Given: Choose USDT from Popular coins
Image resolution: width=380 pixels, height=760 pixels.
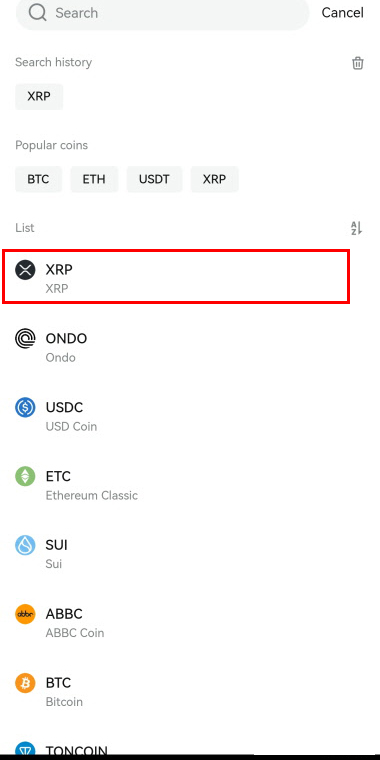Looking at the screenshot, I should (154, 179).
